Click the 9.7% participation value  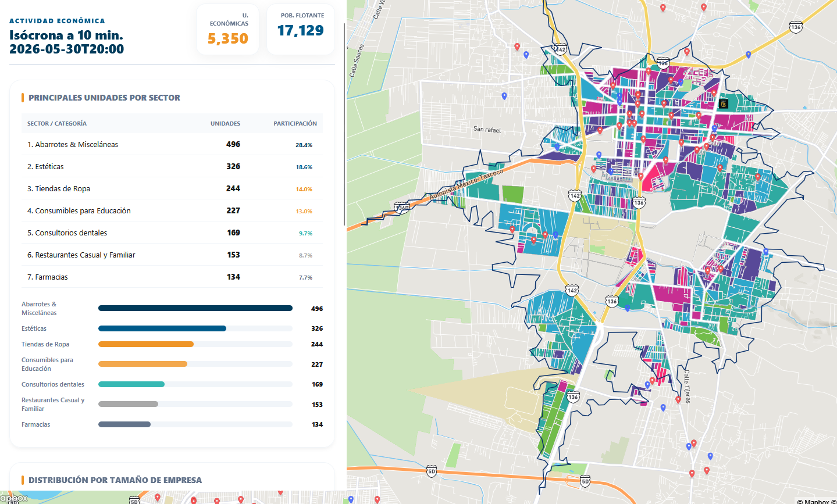(x=305, y=234)
